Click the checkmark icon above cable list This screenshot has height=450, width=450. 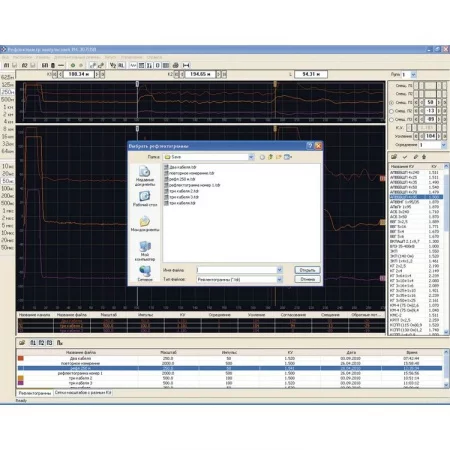click(x=405, y=157)
